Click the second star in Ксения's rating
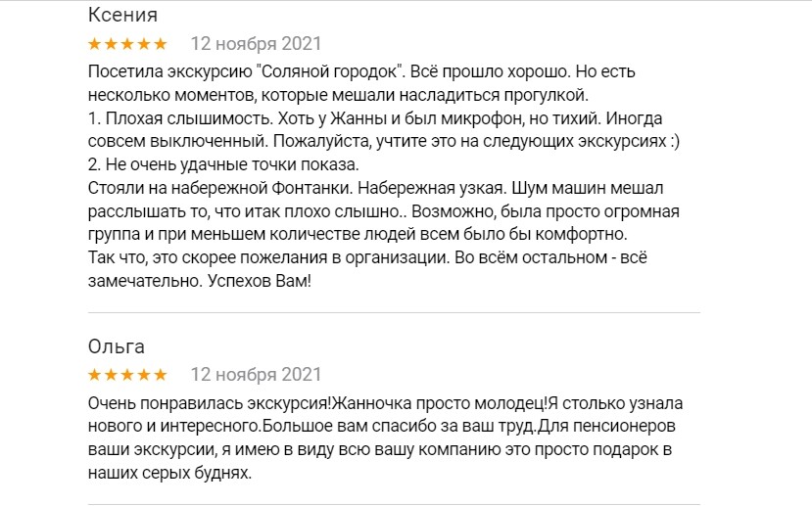Viewport: 812px width, 506px height. coord(111,44)
